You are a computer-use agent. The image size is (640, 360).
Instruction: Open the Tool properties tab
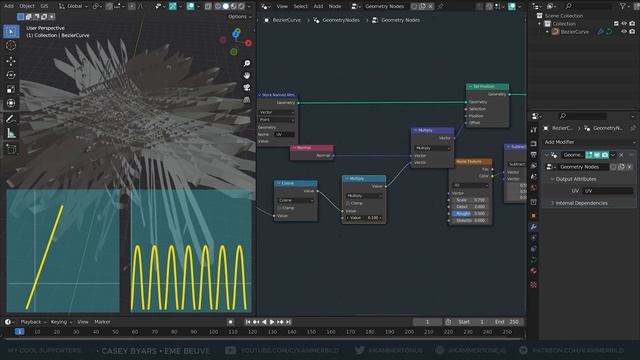pyautogui.click(x=533, y=130)
